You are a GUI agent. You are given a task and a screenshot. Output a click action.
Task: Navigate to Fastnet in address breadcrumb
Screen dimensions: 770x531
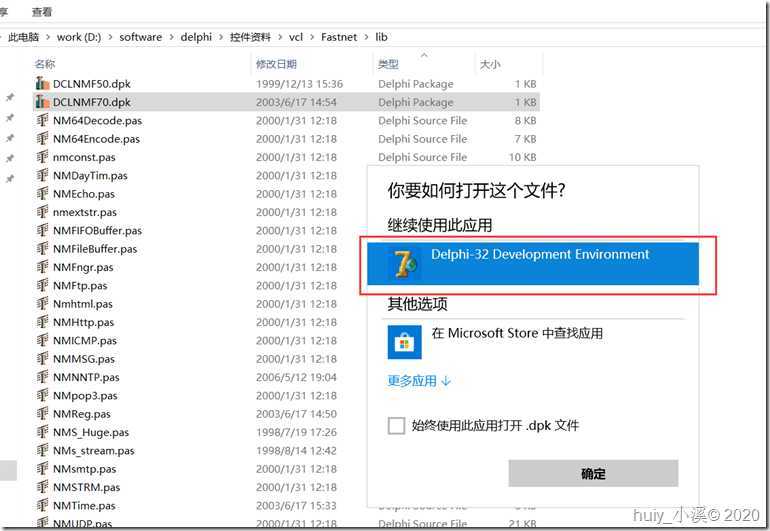click(339, 37)
